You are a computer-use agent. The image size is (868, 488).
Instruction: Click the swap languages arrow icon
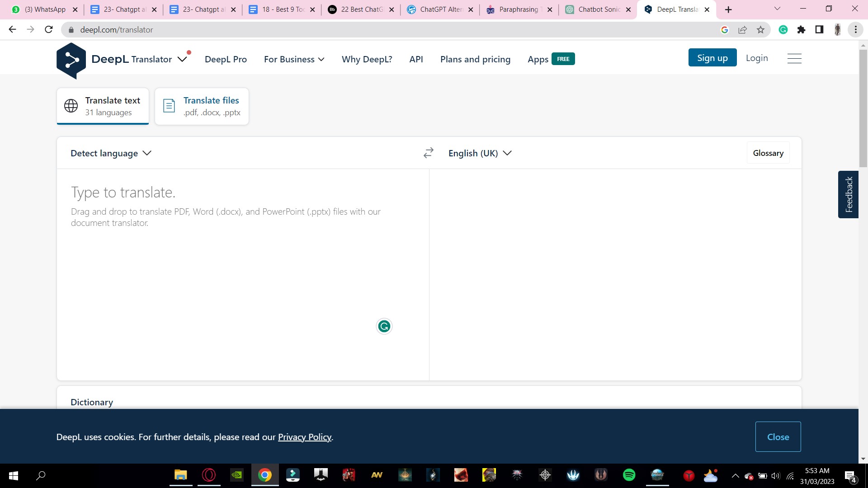(x=428, y=153)
